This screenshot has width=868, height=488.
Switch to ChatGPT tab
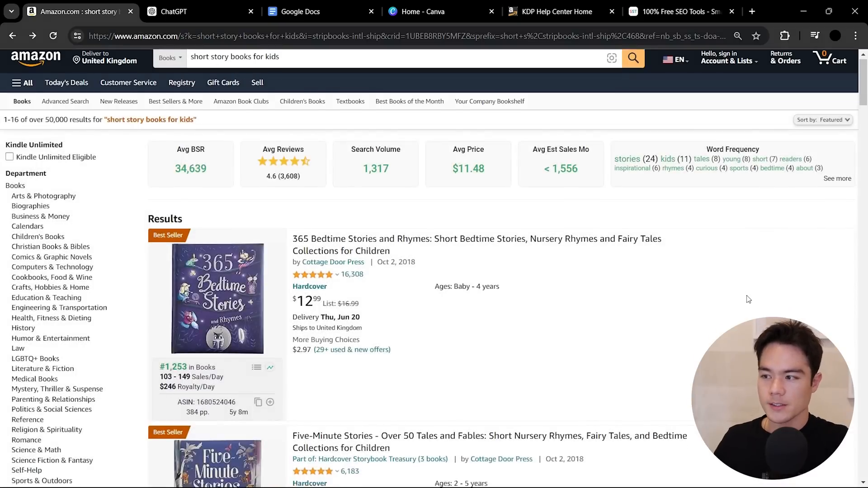200,11
